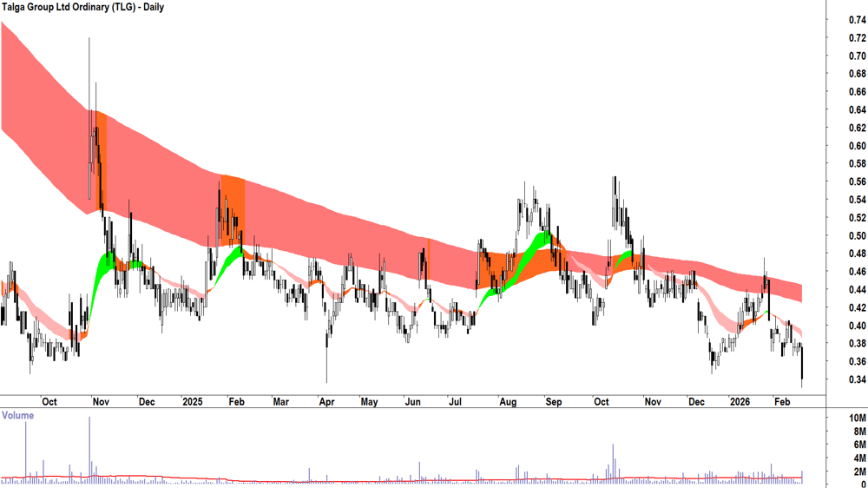Viewport: 868px width, 488px height.
Task: Click the 0.48 price axis label
Action: (x=858, y=254)
